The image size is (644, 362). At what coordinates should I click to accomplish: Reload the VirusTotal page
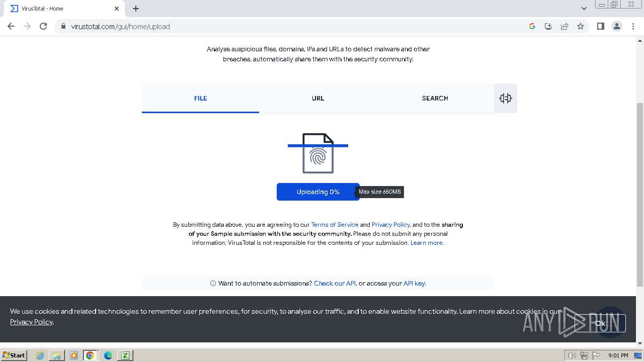coord(43,26)
